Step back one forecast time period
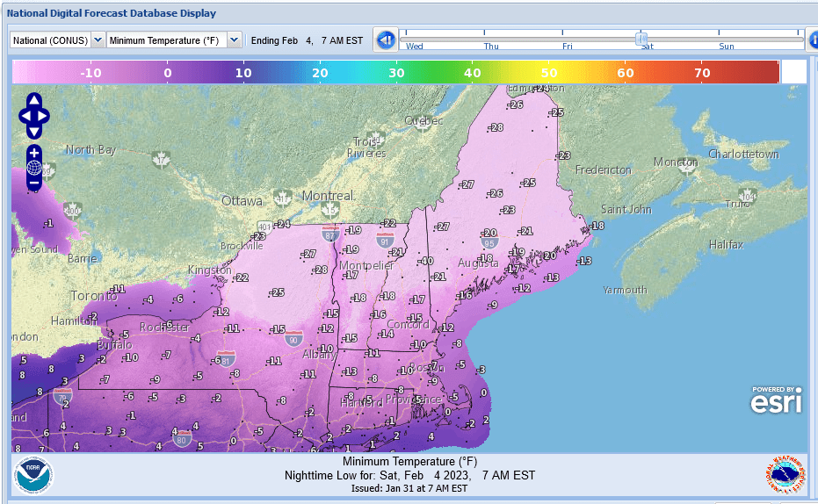Image resolution: width=818 pixels, height=504 pixels. (385, 40)
